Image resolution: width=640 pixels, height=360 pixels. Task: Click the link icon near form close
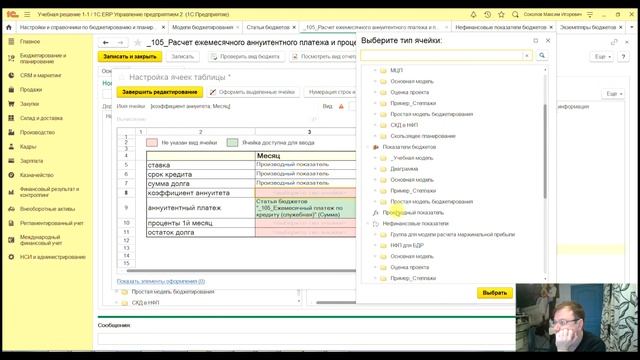(614, 42)
